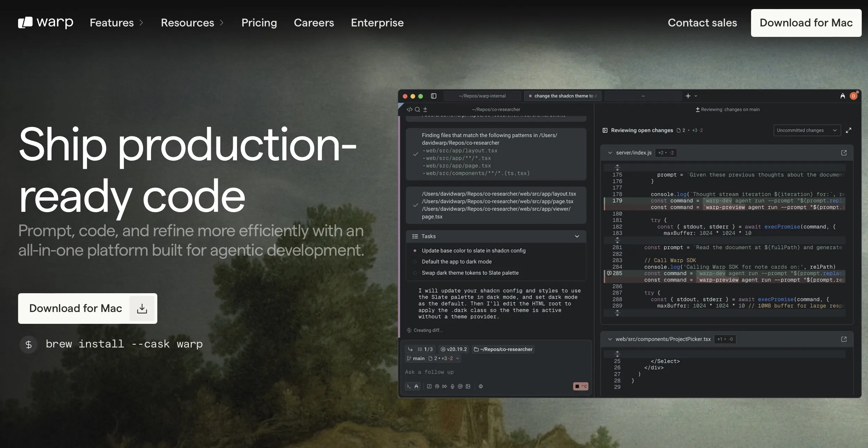This screenshot has width=868, height=448.
Task: Select task 'Default the app to dark mode'
Action: [x=457, y=262]
